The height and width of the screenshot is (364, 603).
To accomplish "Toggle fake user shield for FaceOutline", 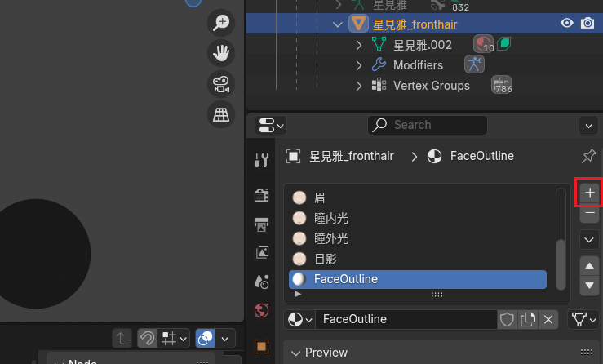I will [x=507, y=319].
